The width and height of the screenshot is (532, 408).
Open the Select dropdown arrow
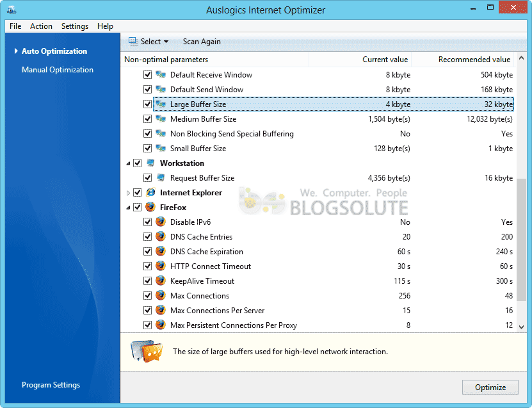pos(166,42)
